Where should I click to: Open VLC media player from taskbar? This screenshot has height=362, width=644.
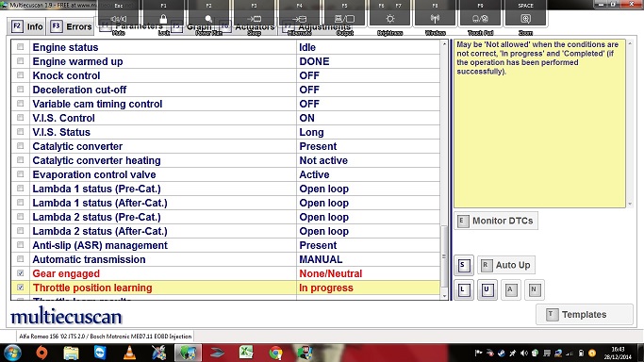(x=130, y=353)
